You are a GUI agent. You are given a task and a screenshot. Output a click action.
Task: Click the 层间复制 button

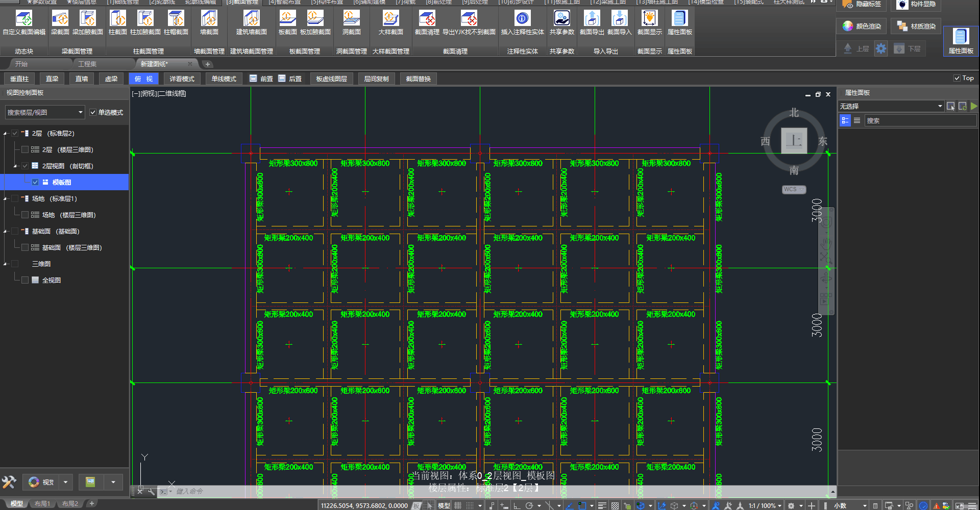[x=376, y=79]
